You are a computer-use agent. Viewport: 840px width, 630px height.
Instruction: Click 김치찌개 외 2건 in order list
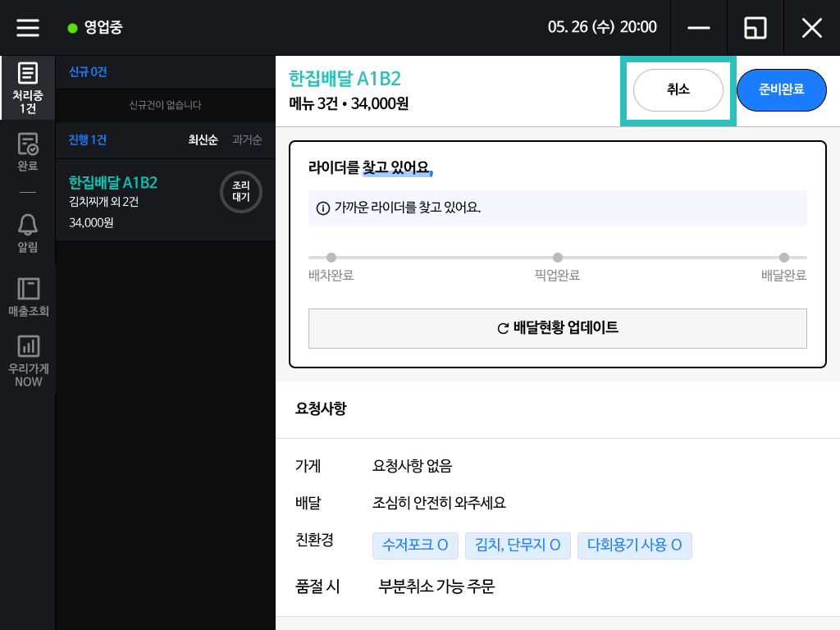click(x=104, y=202)
